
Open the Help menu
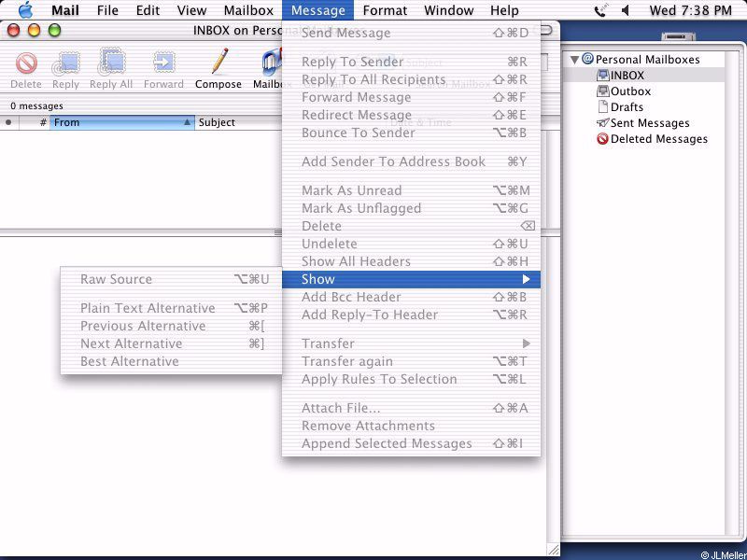(504, 10)
